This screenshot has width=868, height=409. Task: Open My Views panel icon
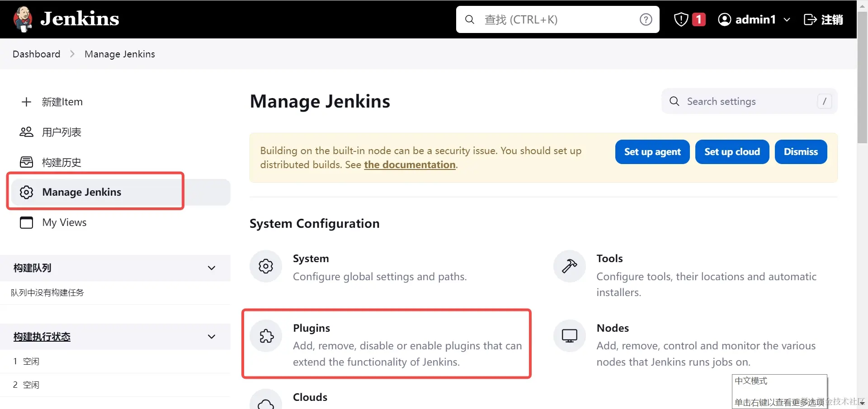pyautogui.click(x=26, y=222)
